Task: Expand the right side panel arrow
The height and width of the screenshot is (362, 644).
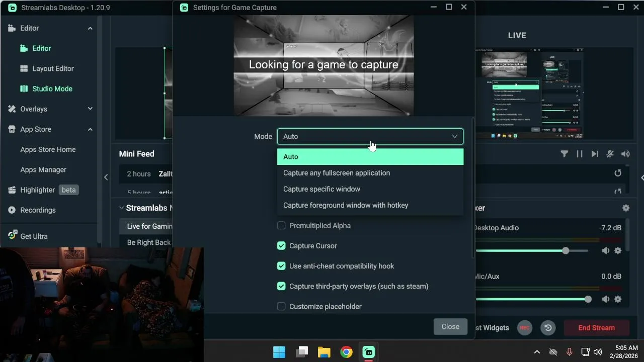Action: click(x=642, y=177)
